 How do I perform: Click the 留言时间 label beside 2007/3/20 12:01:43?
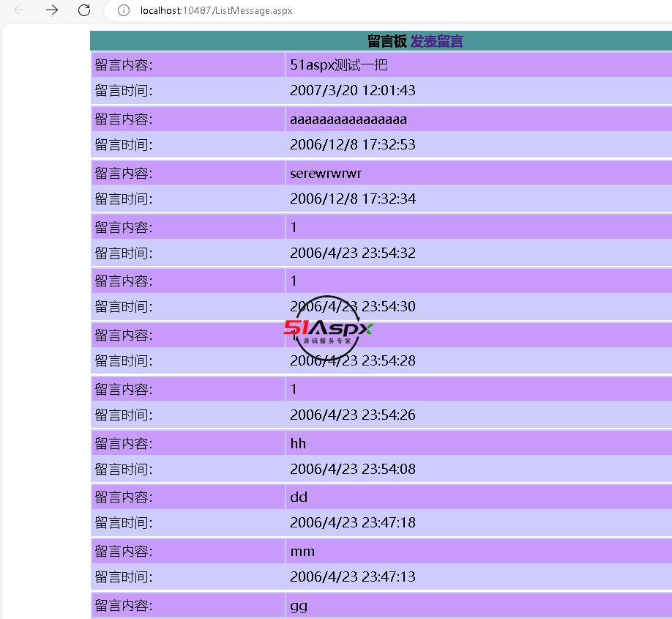click(124, 91)
